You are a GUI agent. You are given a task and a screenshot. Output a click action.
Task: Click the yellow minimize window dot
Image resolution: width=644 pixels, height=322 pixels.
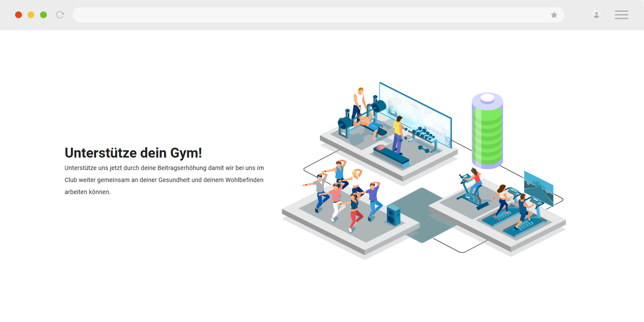click(31, 15)
